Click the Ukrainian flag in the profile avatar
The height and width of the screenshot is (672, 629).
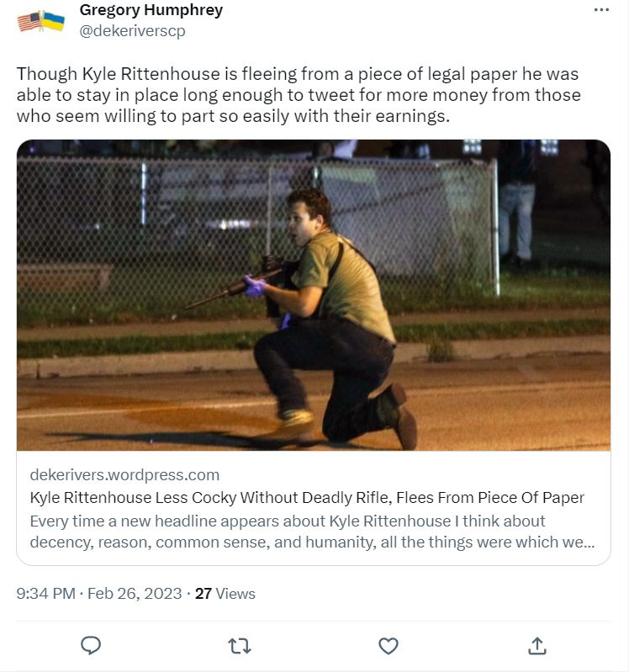tap(53, 20)
